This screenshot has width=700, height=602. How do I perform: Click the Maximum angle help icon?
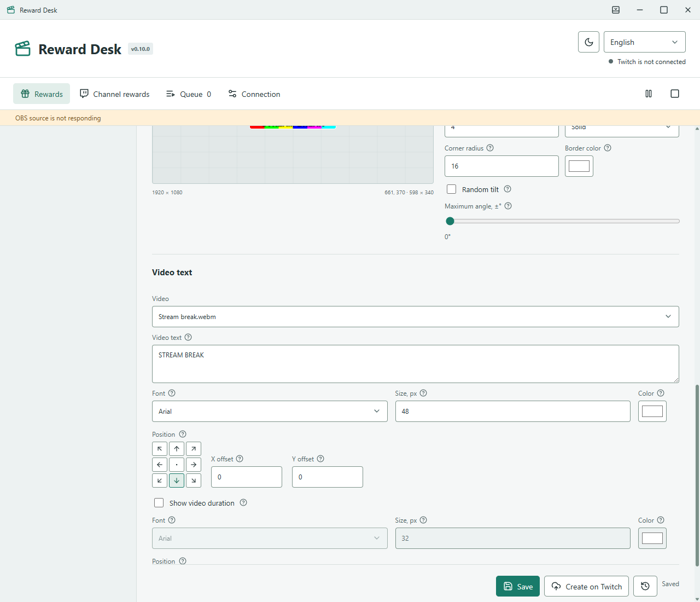(x=508, y=206)
